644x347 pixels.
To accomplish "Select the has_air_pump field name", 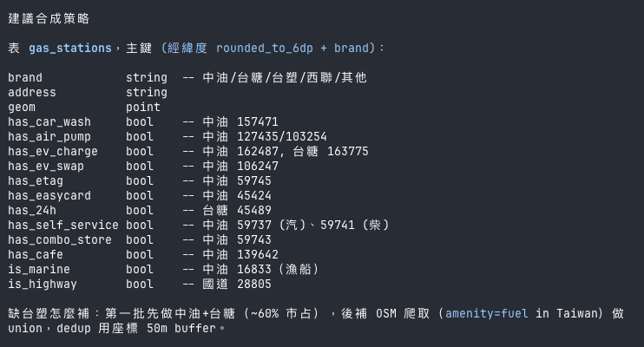I will [49, 136].
